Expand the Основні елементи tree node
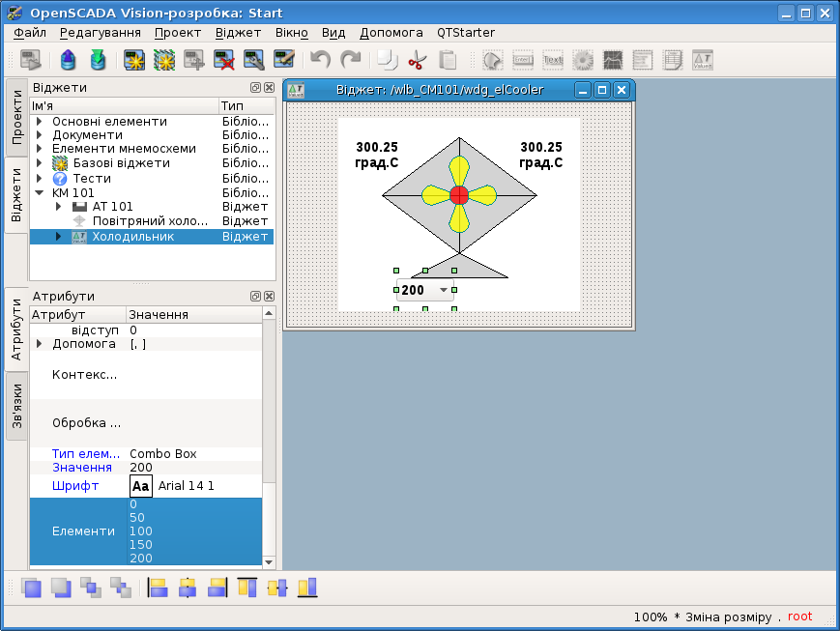 [x=40, y=122]
